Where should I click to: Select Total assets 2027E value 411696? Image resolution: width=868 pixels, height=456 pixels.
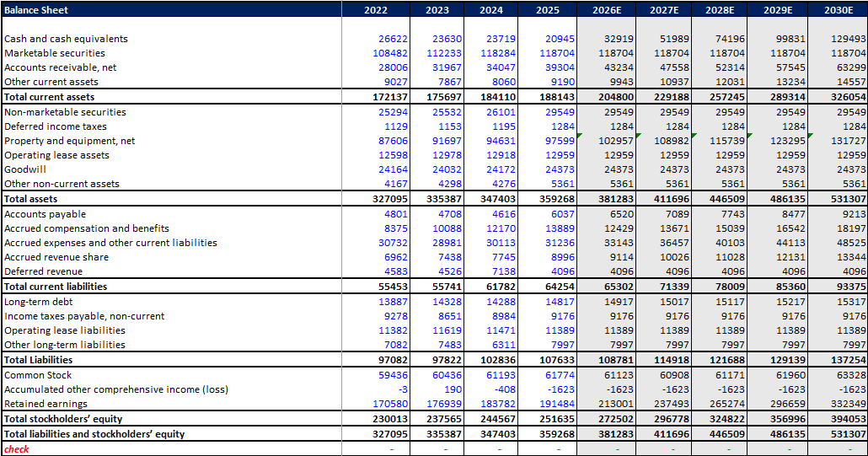[671, 199]
